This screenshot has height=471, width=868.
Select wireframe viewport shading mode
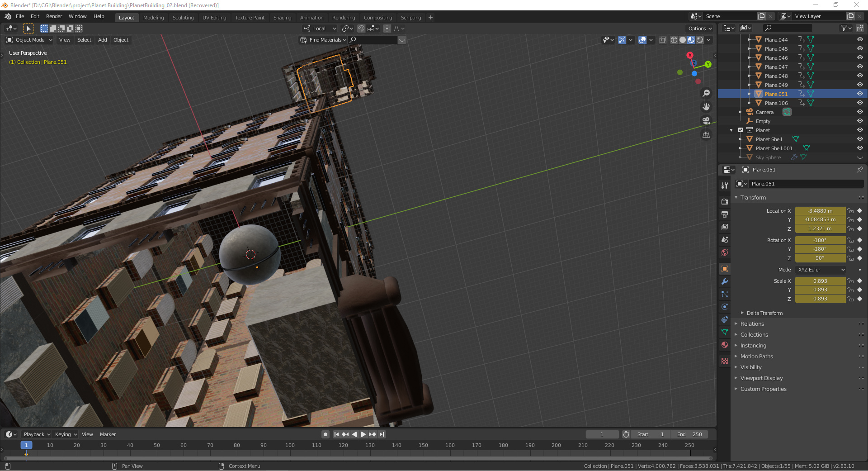pyautogui.click(x=674, y=40)
